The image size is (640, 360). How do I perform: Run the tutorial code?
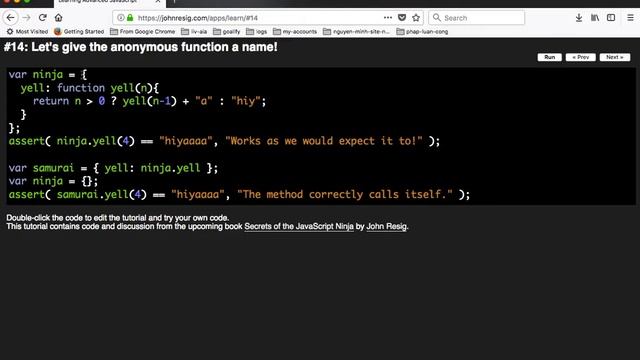(x=549, y=57)
